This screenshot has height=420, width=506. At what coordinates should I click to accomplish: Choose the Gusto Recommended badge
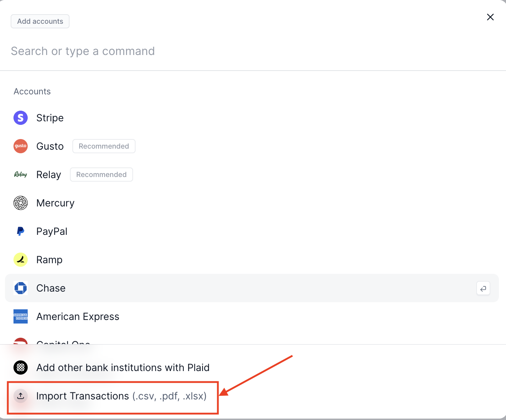coord(104,146)
